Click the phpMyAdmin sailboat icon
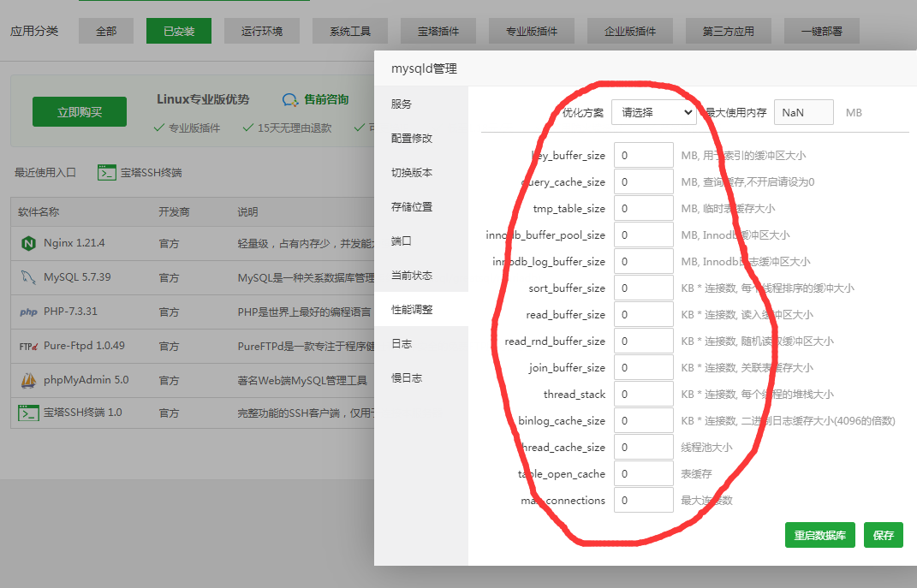Image resolution: width=917 pixels, height=588 pixels. click(28, 381)
